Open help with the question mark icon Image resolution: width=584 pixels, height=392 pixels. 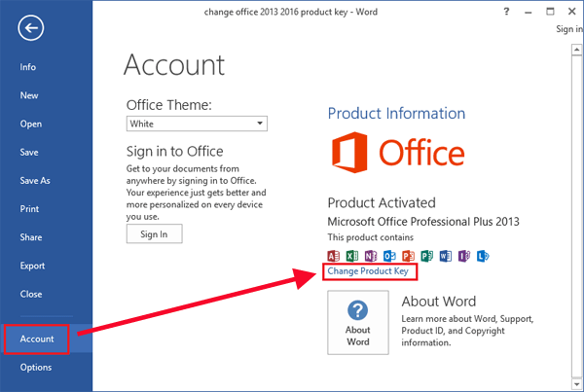coord(506,12)
